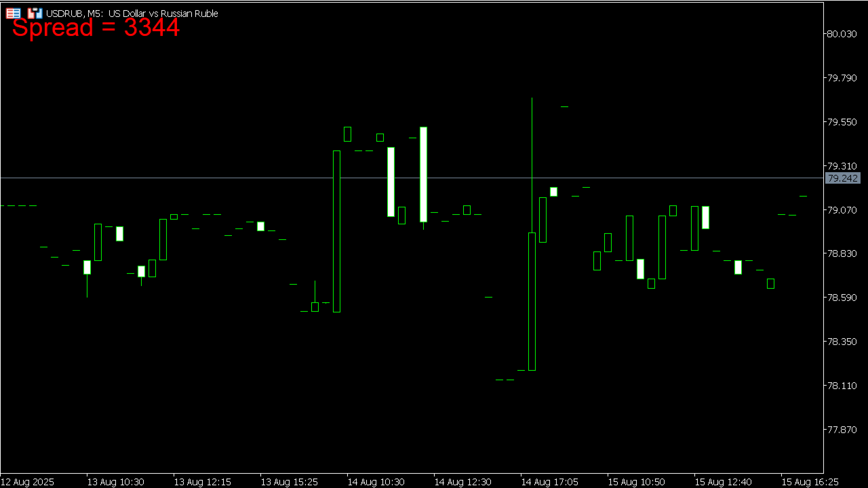Select the 13 Aug 10:30 time label
The height and width of the screenshot is (488, 868).
pyautogui.click(x=115, y=482)
